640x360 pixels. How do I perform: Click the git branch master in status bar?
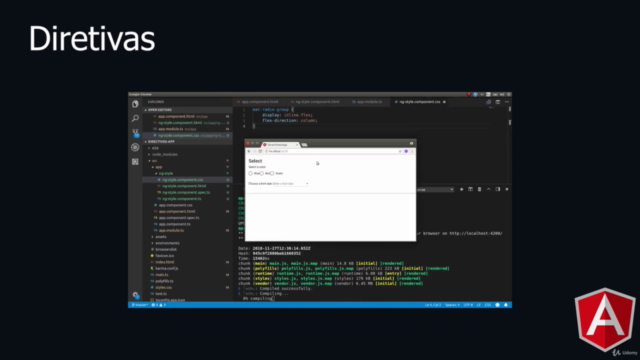pos(140,305)
